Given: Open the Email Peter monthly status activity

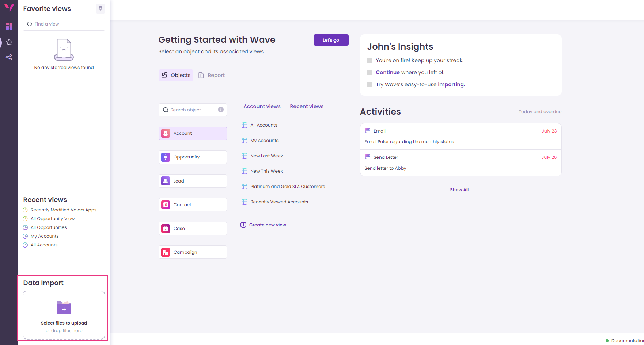Looking at the screenshot, I should pyautogui.click(x=461, y=137).
